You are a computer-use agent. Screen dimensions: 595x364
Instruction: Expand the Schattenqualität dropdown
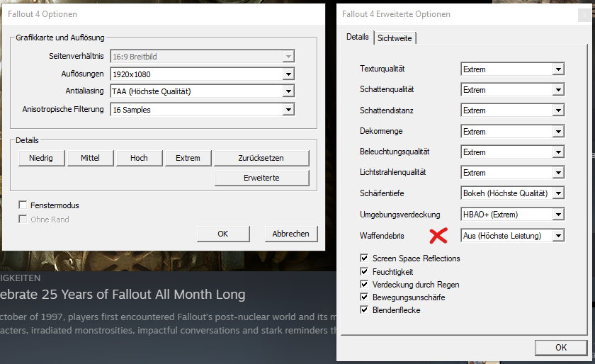tap(512, 90)
